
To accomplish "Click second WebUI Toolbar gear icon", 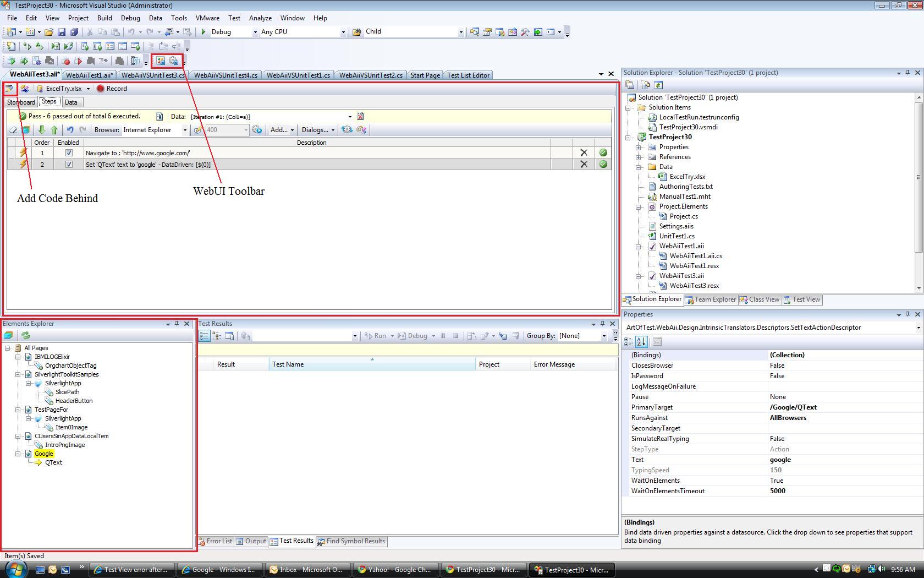I will coord(173,61).
